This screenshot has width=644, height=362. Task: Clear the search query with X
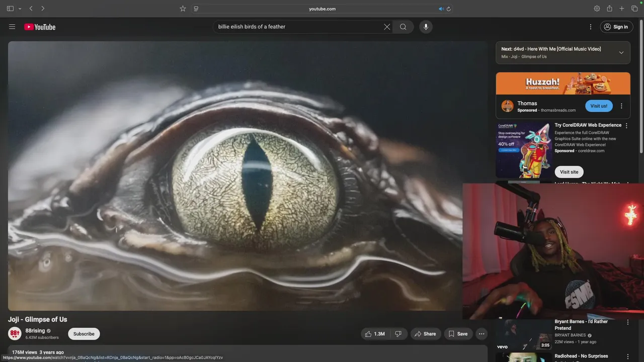[387, 27]
